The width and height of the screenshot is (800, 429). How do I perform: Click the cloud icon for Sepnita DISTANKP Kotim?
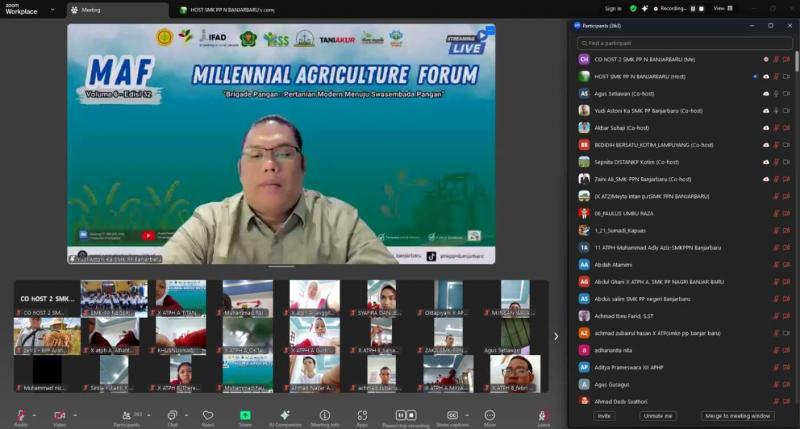click(766, 162)
